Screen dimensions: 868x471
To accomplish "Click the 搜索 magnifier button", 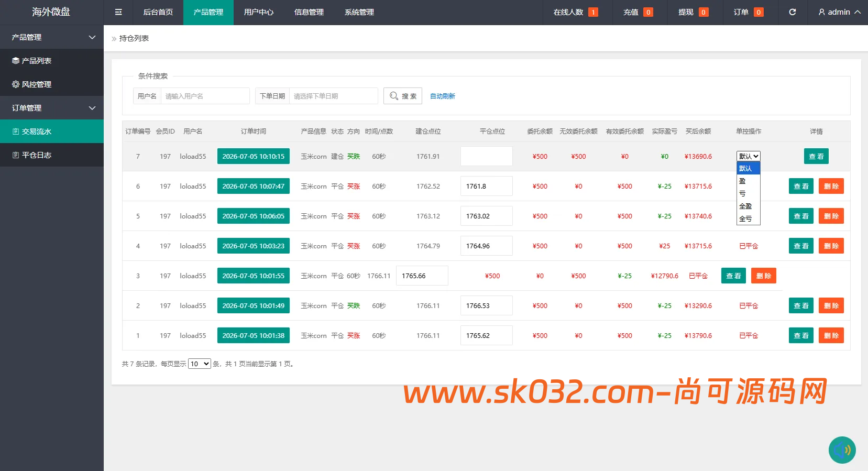I will (x=403, y=96).
